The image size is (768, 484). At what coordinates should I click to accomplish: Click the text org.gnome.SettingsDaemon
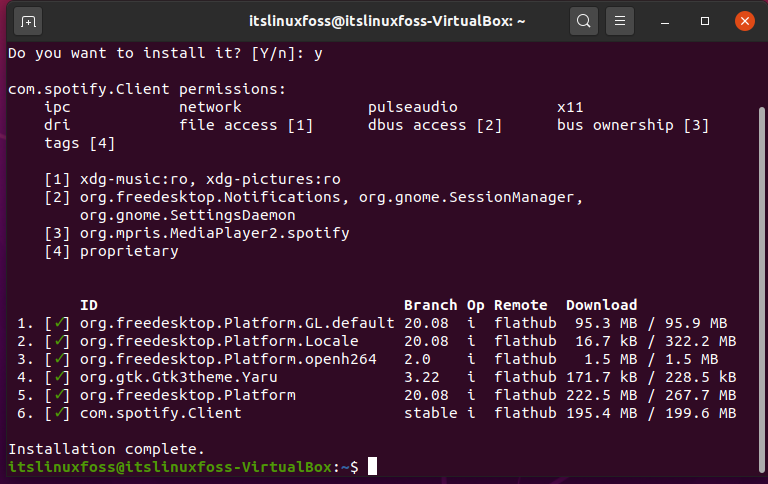pos(188,216)
